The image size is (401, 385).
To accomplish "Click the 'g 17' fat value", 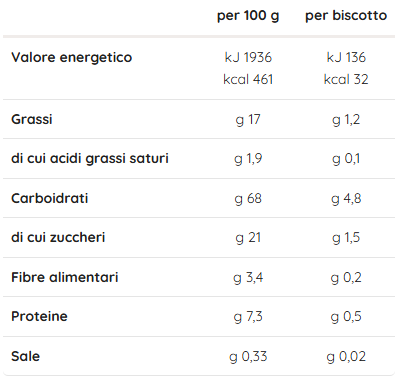I will [x=248, y=120].
